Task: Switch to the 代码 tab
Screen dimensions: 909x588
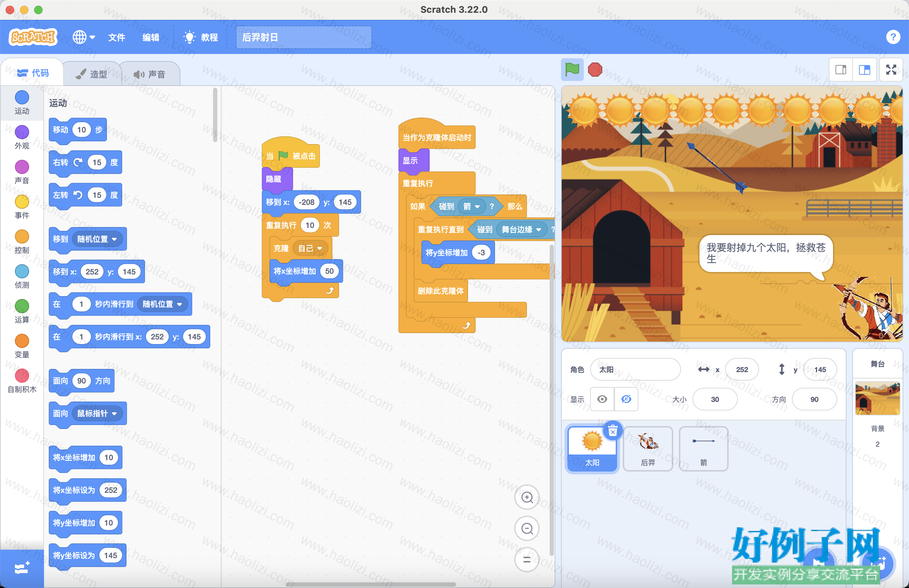Action: [33, 73]
